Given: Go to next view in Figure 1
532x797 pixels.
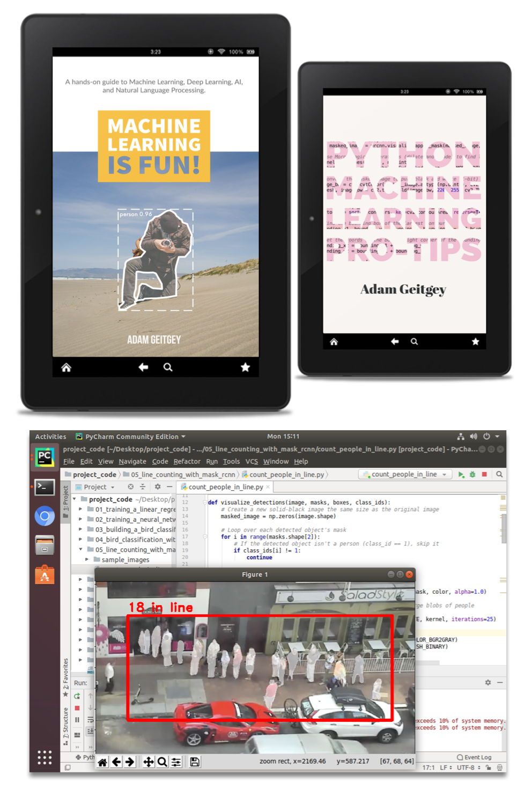Looking at the screenshot, I should pyautogui.click(x=130, y=762).
